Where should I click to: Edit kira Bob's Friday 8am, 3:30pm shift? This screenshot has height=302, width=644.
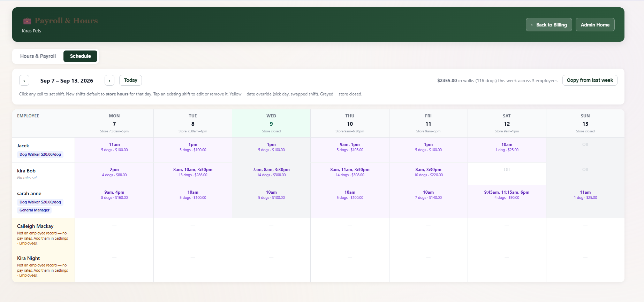429,174
